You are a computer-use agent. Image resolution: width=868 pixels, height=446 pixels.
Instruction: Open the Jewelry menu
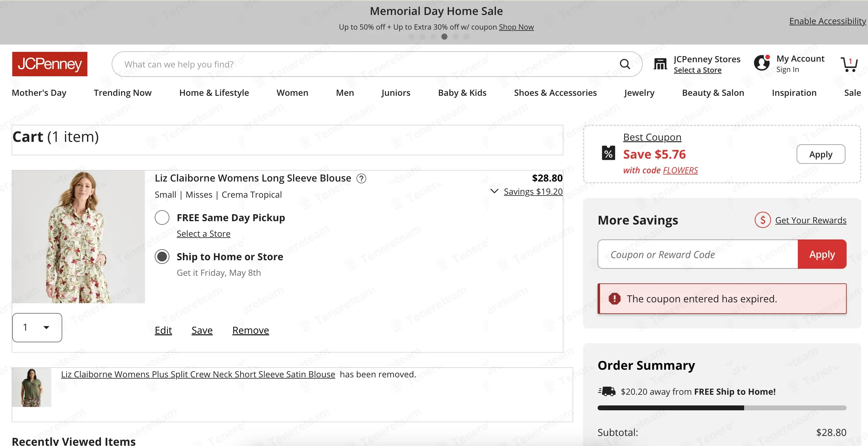pos(639,93)
